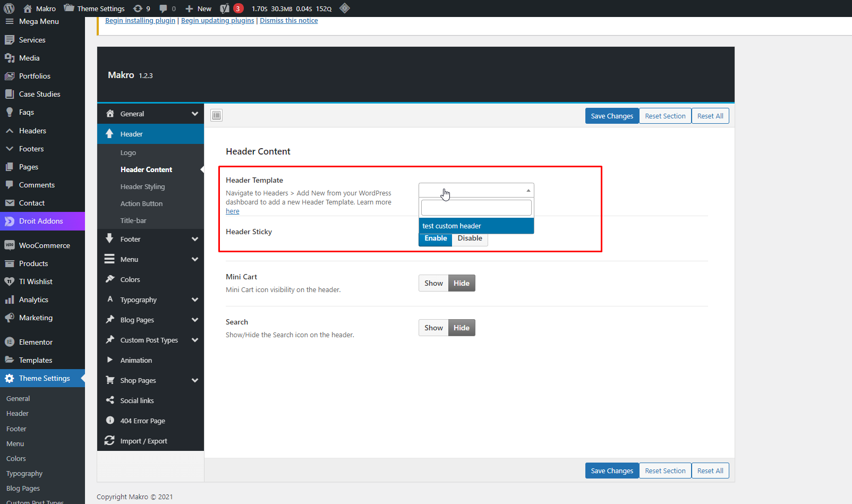
Task: Show the Search icon on header
Action: tap(433, 328)
